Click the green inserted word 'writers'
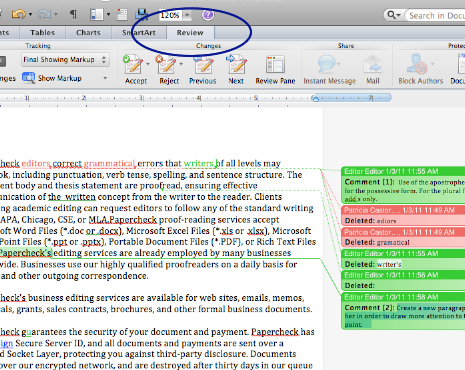The height and width of the screenshot is (370, 465). [198, 164]
